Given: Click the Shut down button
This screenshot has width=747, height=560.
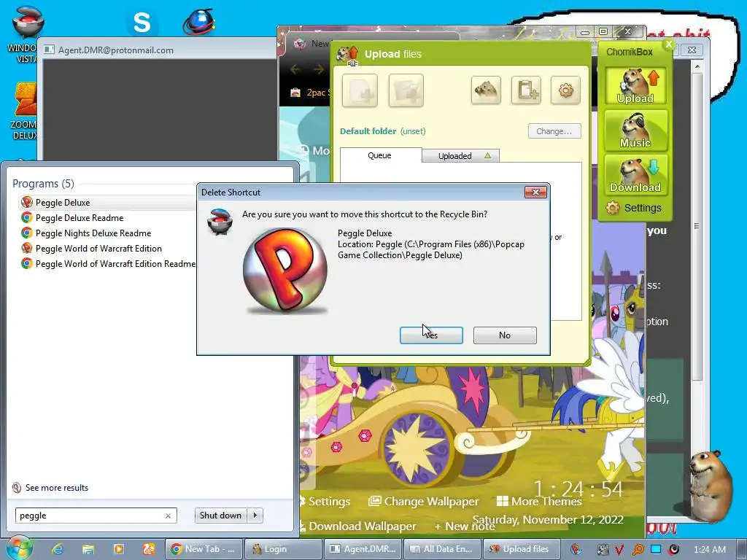Looking at the screenshot, I should pos(220,516).
